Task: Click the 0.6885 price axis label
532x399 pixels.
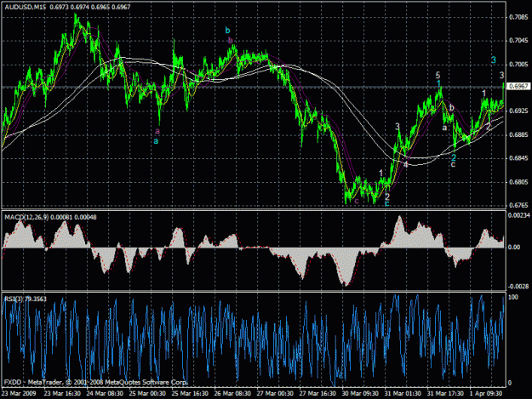Action: (518, 135)
